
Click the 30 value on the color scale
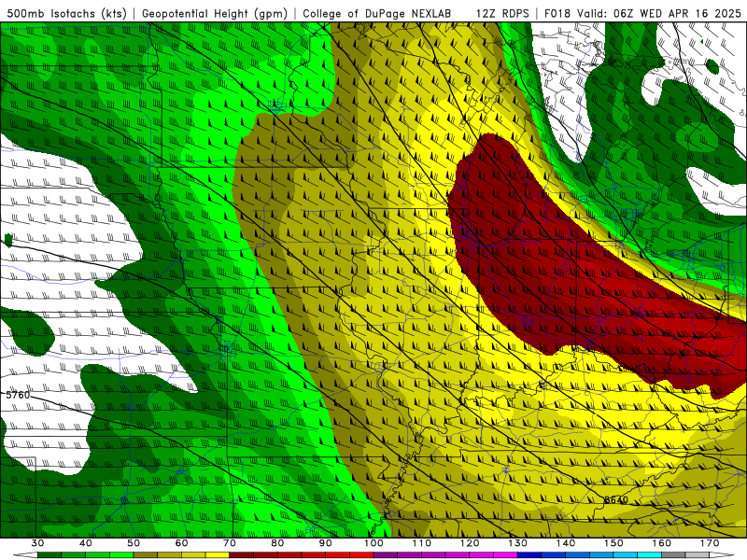(x=37, y=543)
